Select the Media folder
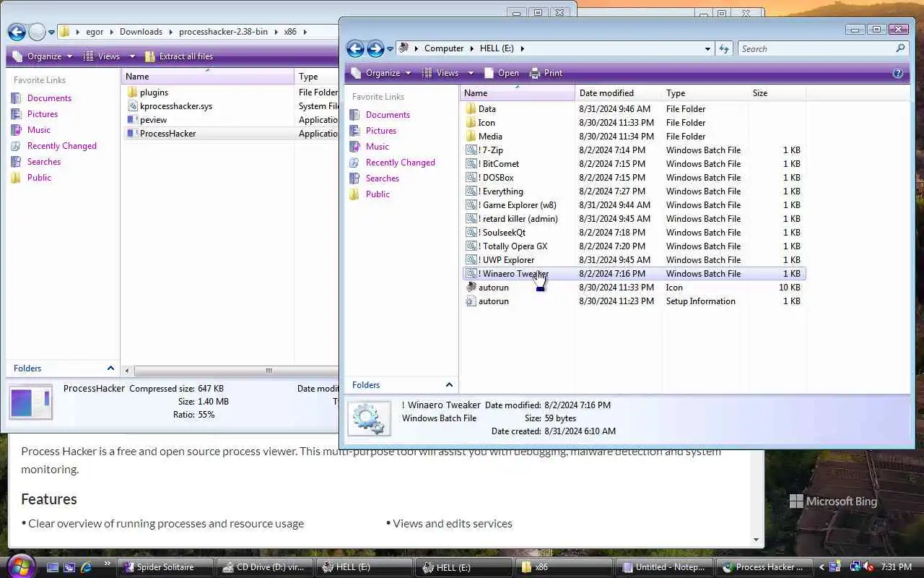Screen dimensions: 924x578 pos(490,137)
